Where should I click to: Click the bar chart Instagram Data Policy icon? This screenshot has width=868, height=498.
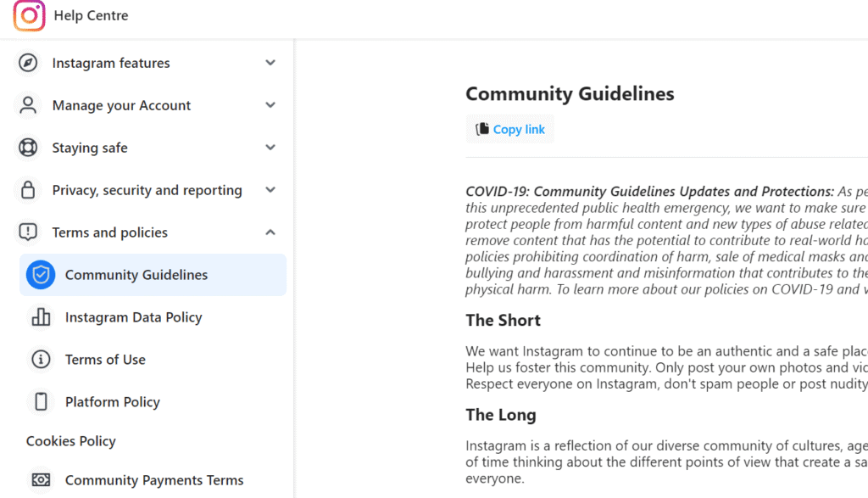pyautogui.click(x=41, y=317)
